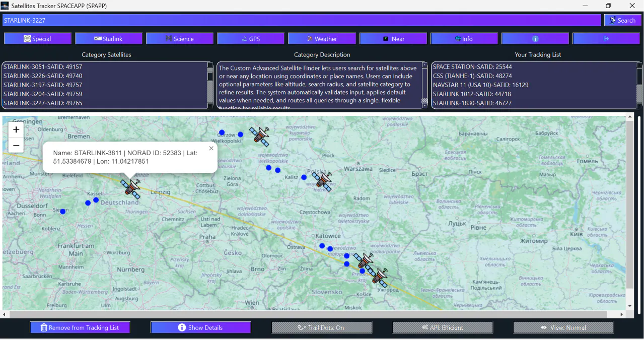Minimize the Satellites Tracker window
This screenshot has height=340, width=644.
[585, 6]
